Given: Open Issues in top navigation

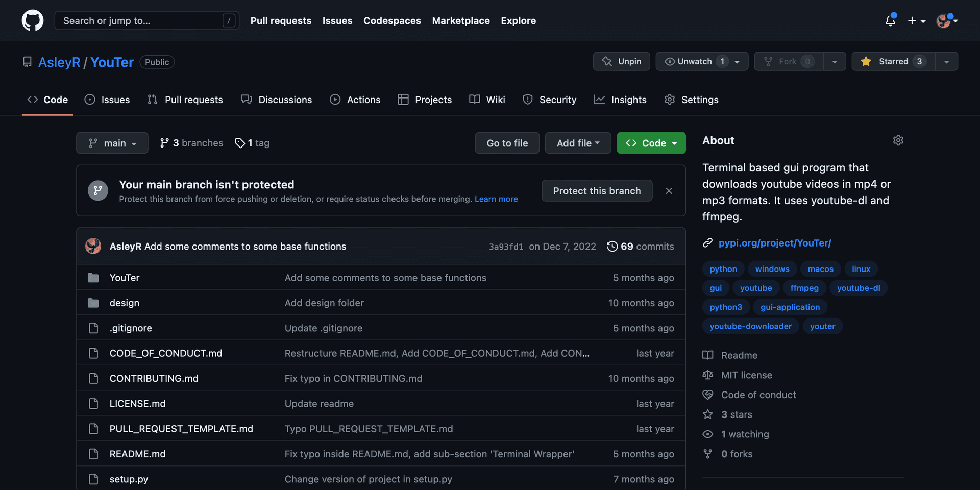Looking at the screenshot, I should tap(337, 20).
